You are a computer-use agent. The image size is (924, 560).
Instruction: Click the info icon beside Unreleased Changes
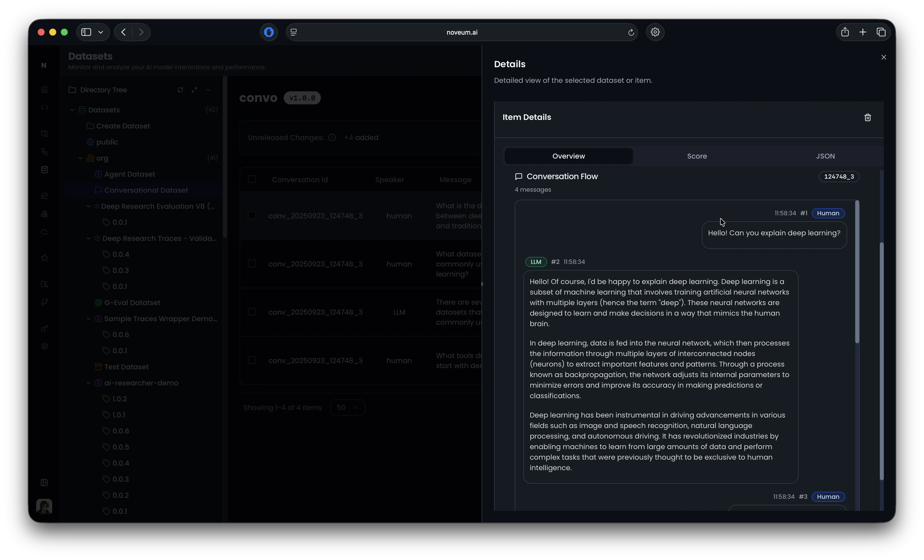(x=332, y=137)
